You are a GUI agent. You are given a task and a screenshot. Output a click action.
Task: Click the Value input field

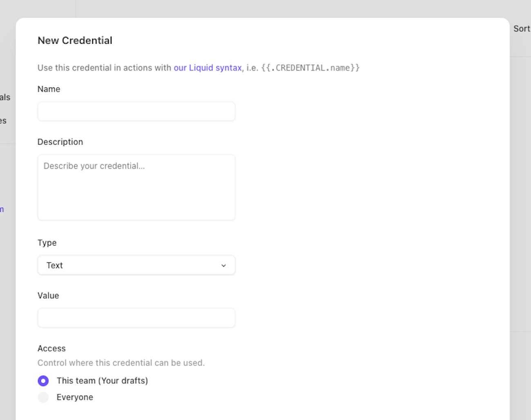[136, 318]
